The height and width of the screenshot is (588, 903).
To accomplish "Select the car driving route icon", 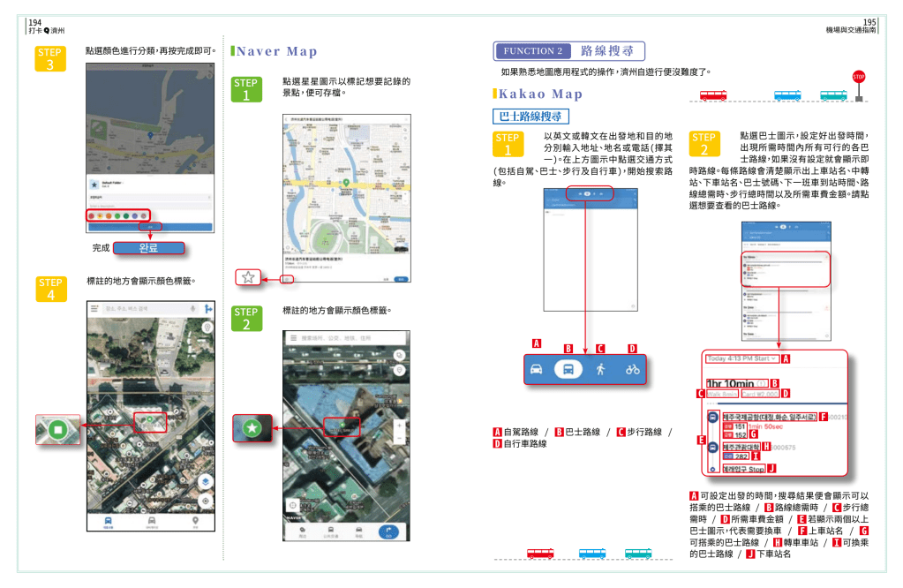I will point(536,369).
